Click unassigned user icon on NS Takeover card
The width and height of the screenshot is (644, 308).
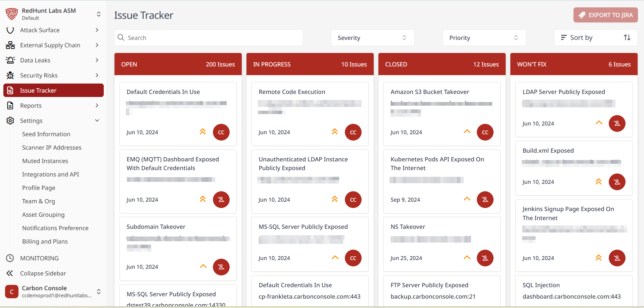coord(485,258)
